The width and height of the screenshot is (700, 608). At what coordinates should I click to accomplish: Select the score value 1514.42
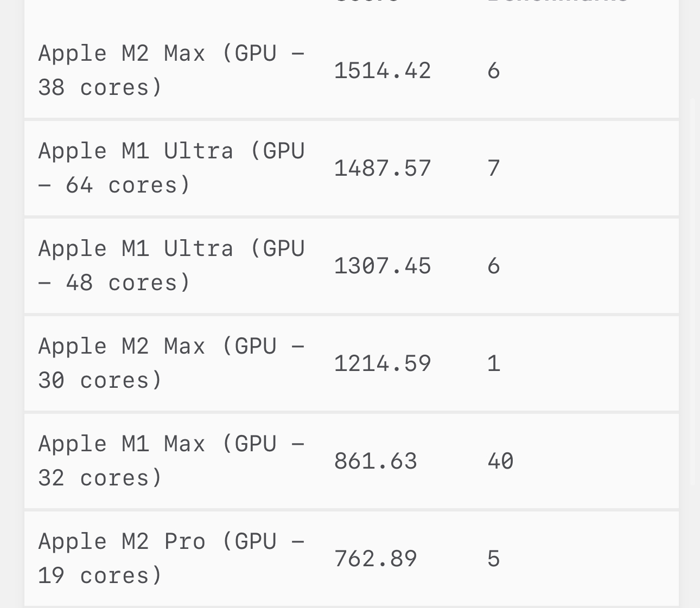click(x=382, y=71)
